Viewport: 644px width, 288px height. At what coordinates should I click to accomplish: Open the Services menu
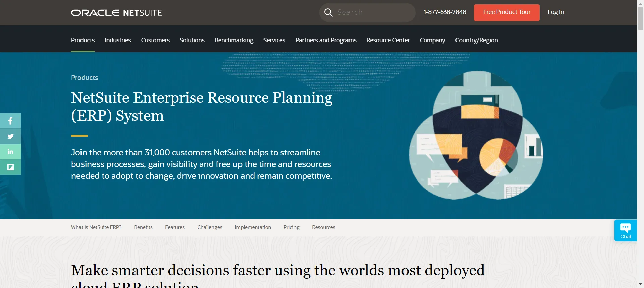[x=274, y=40]
